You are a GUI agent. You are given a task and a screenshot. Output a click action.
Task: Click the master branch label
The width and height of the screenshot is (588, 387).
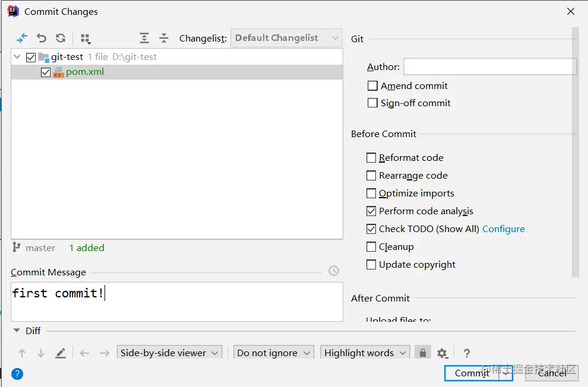(40, 248)
